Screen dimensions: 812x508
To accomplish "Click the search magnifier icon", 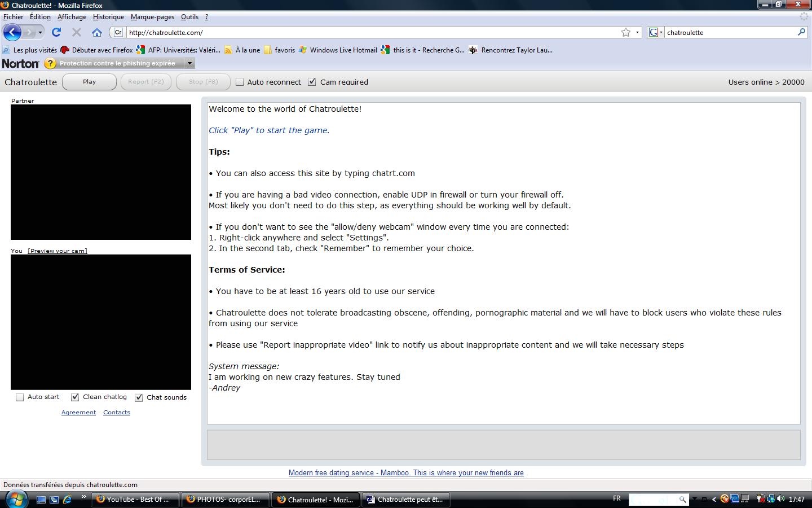I will pyautogui.click(x=801, y=32).
